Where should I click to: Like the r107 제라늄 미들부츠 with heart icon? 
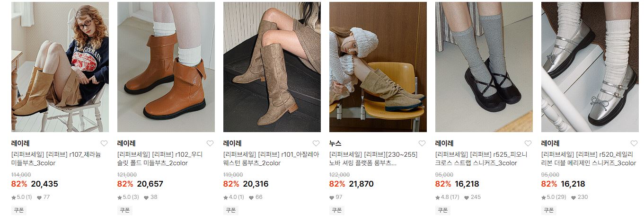(104, 143)
